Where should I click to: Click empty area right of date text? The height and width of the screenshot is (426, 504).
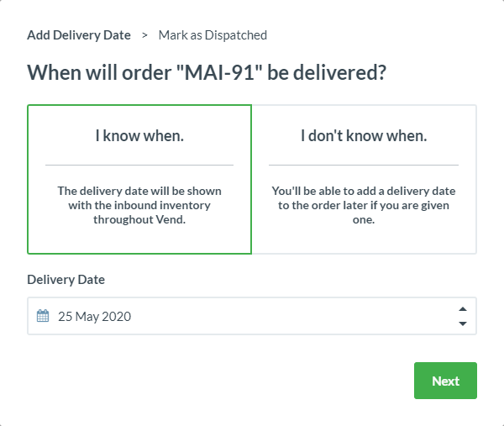click(289, 316)
